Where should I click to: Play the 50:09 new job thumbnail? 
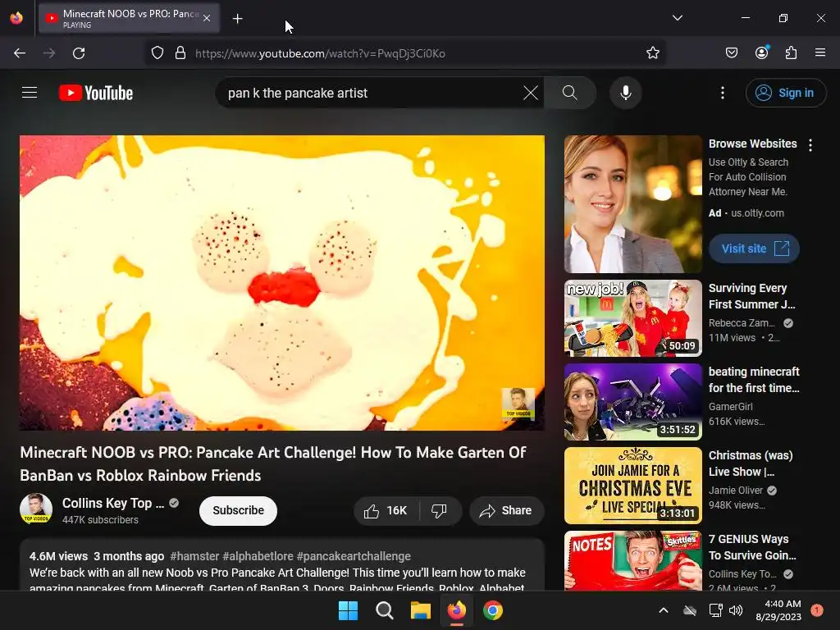point(632,318)
